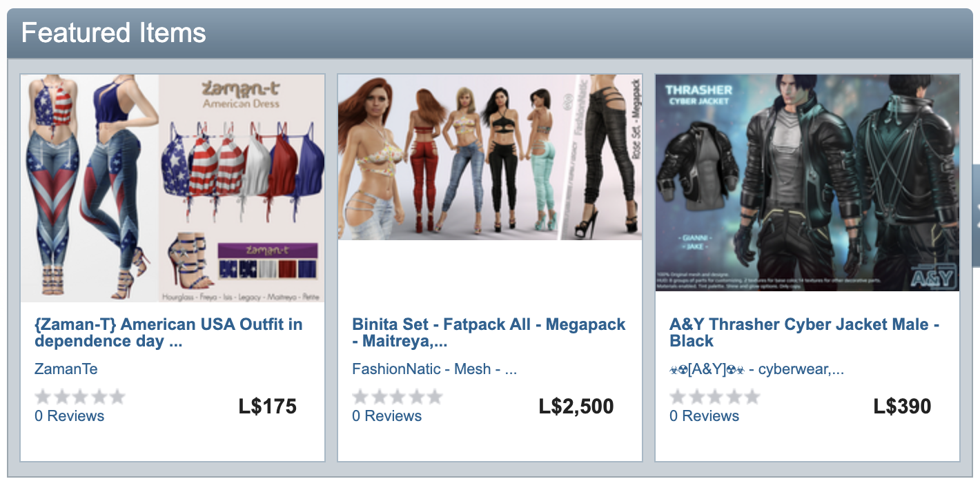
Task: Click the L$2,500 price
Action: point(576,407)
